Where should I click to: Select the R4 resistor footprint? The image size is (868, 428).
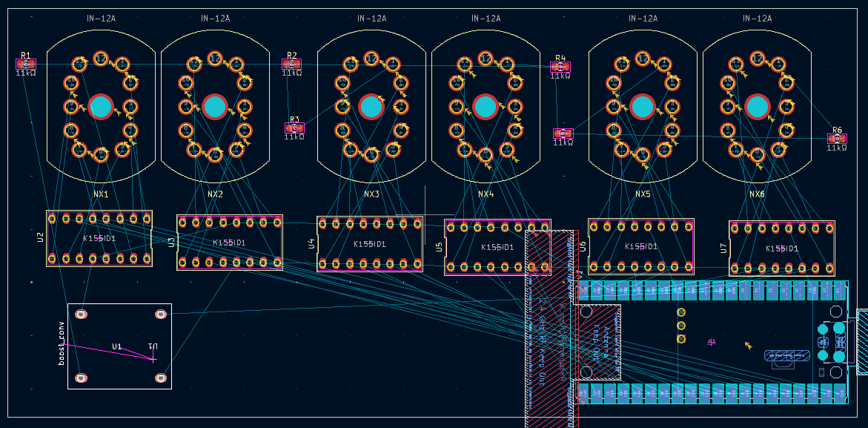click(560, 67)
